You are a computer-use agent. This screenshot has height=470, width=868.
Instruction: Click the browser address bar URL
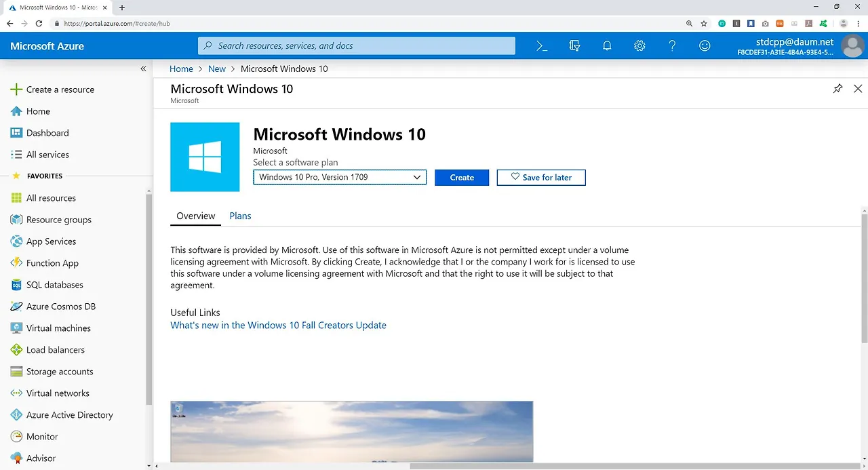pos(117,23)
